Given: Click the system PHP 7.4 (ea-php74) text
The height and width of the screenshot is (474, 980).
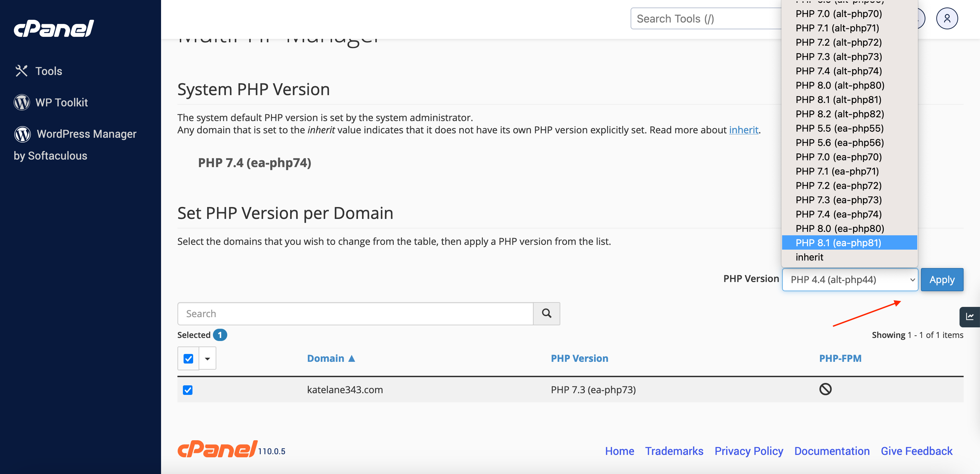Looking at the screenshot, I should coord(255,163).
